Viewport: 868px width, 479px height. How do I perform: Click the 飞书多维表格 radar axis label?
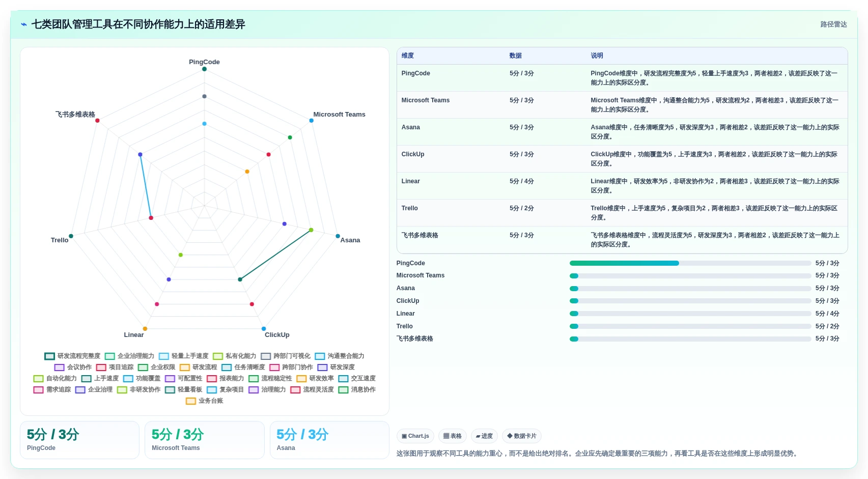tap(75, 115)
